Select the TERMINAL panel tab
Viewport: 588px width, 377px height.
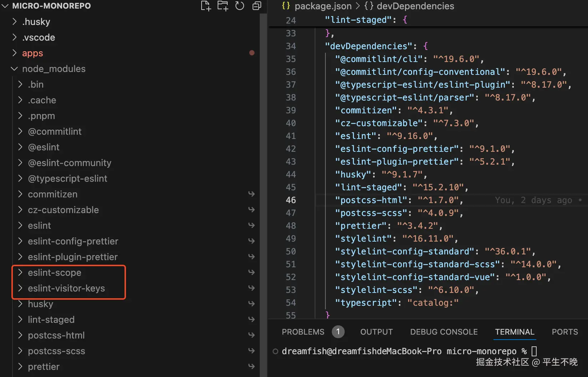point(514,332)
